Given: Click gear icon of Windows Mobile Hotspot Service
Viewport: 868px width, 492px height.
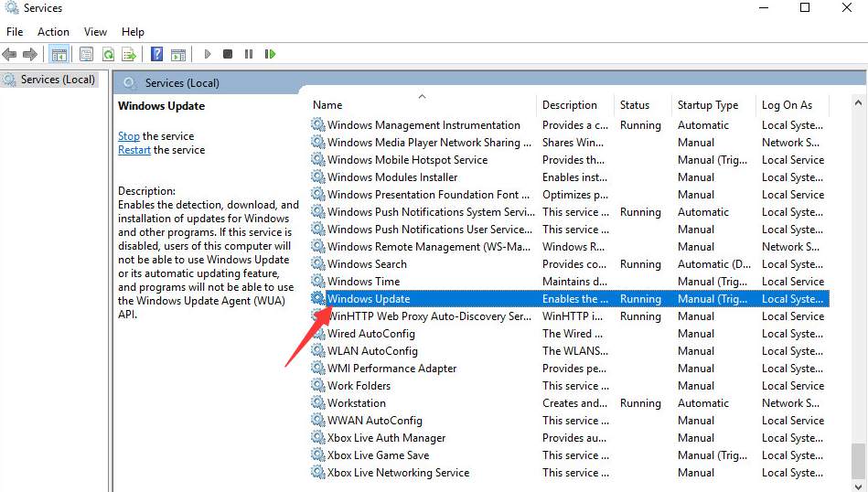Looking at the screenshot, I should coord(317,160).
